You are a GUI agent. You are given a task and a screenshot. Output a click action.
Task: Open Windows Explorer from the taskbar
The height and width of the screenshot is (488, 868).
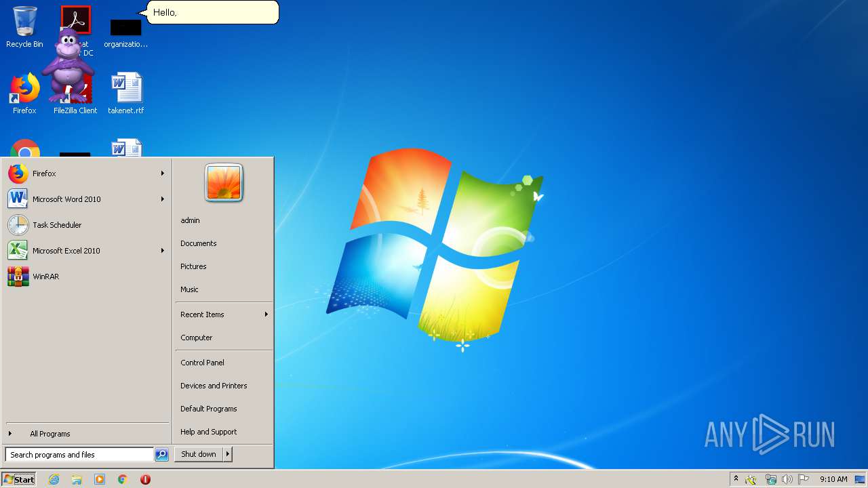click(x=77, y=479)
